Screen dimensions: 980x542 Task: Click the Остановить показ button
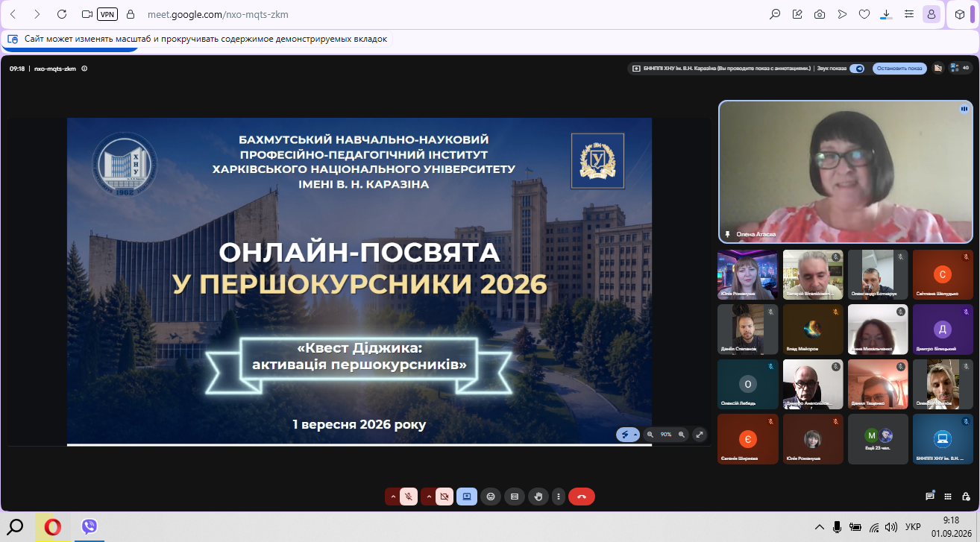click(x=899, y=68)
